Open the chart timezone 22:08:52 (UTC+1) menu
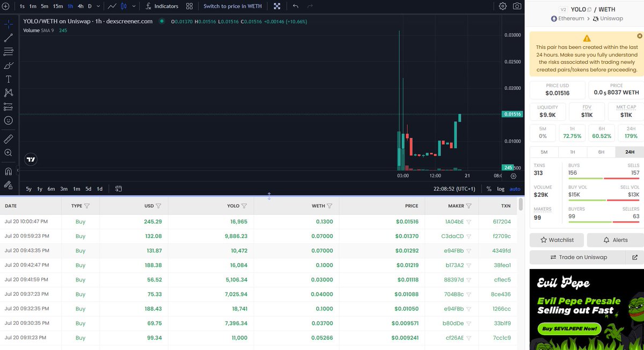 455,189
